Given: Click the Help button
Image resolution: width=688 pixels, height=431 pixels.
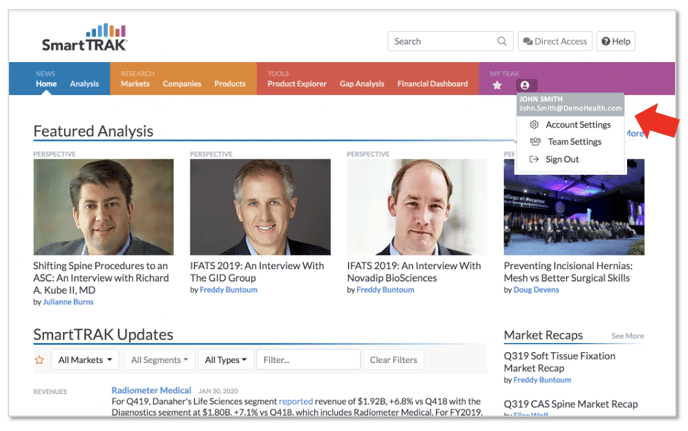Looking at the screenshot, I should tap(616, 41).
